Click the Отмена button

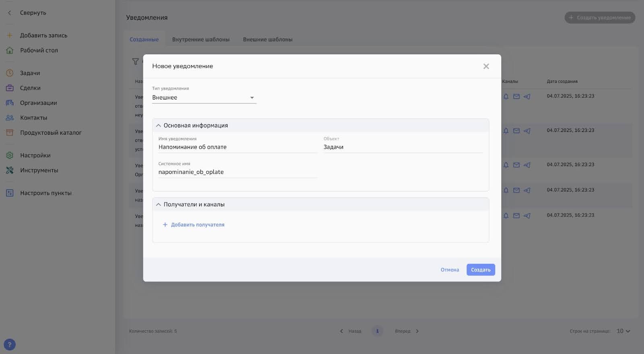pyautogui.click(x=450, y=270)
